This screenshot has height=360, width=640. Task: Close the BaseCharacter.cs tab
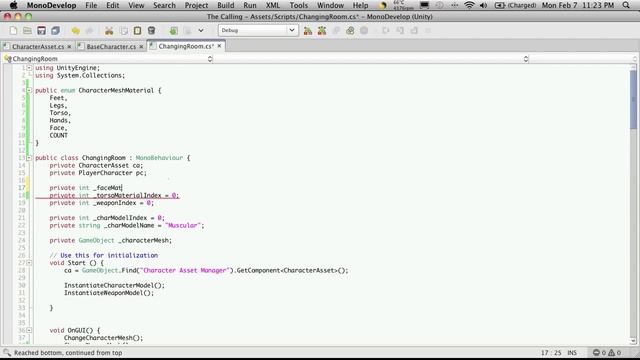[x=141, y=47]
